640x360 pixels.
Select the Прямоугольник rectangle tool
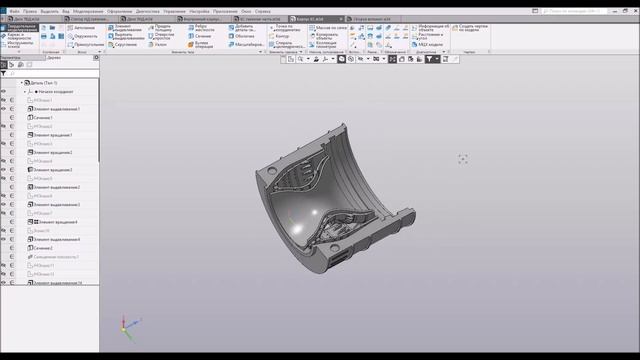pos(86,44)
